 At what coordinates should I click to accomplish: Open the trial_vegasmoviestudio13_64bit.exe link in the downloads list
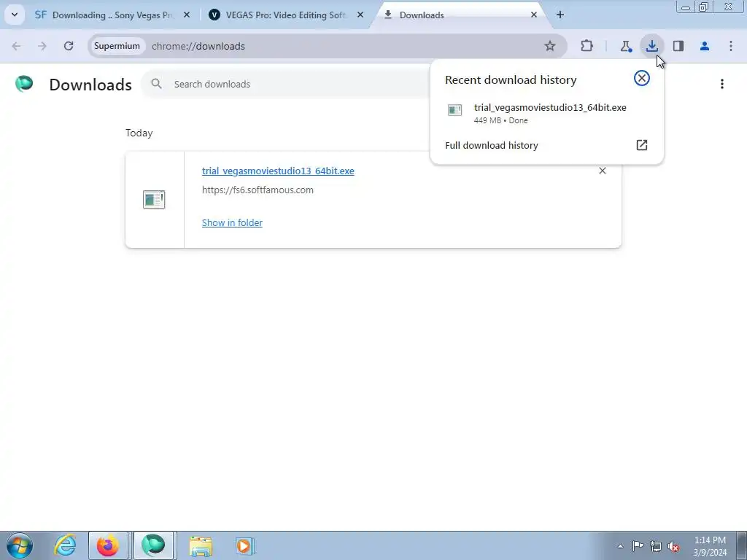pos(278,171)
